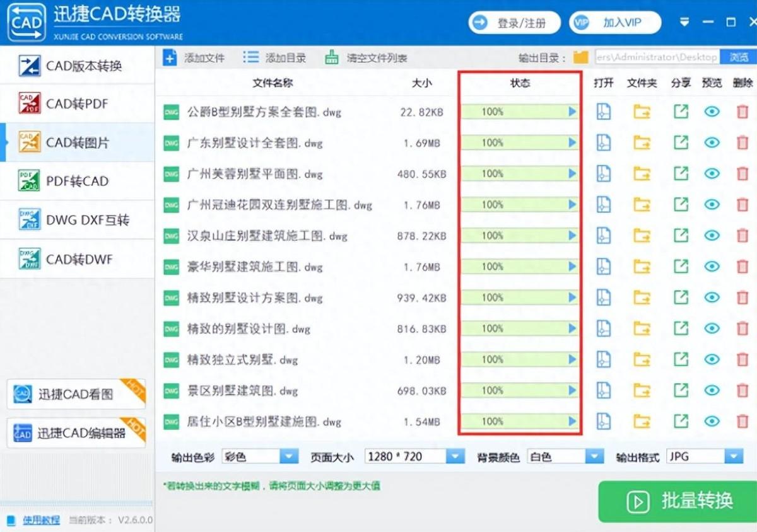Click the 添加文件 add file button
Screen dimensions: 757x532
(194, 58)
